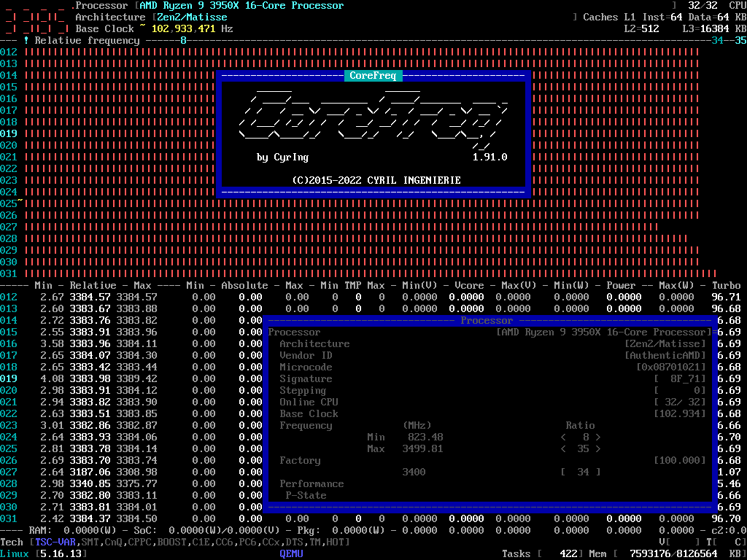Click the [AuthenticAMD] vendor value

[x=665, y=356]
